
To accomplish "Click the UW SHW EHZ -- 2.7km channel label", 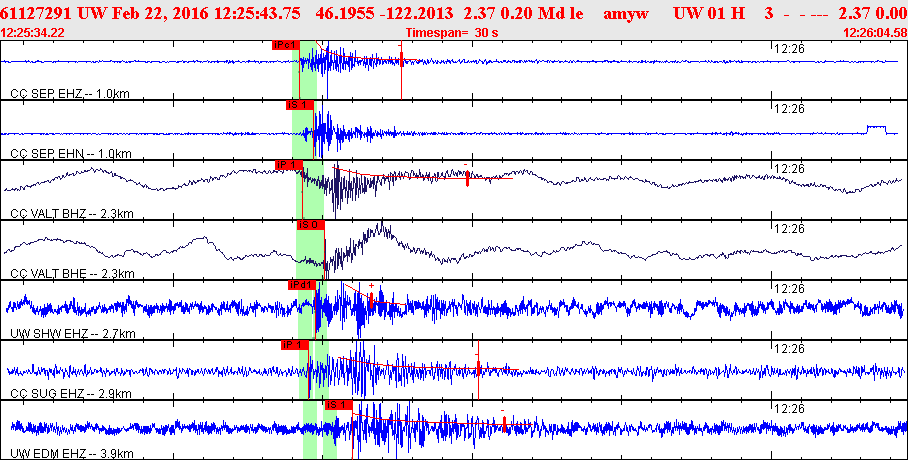I will (73, 334).
